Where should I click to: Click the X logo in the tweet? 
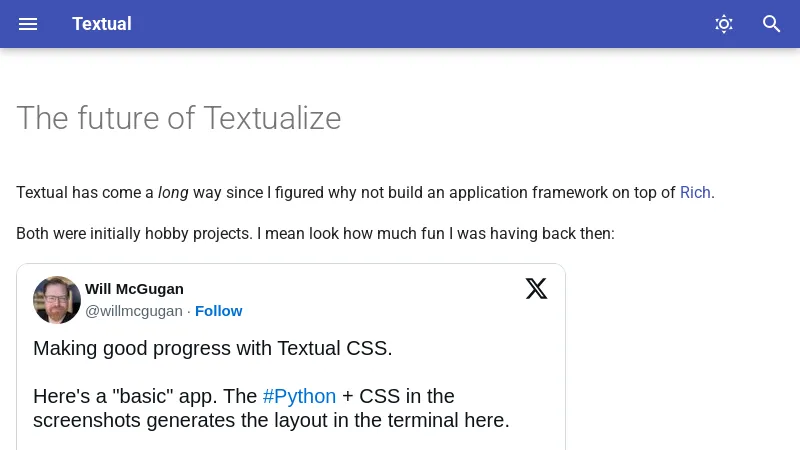[537, 289]
